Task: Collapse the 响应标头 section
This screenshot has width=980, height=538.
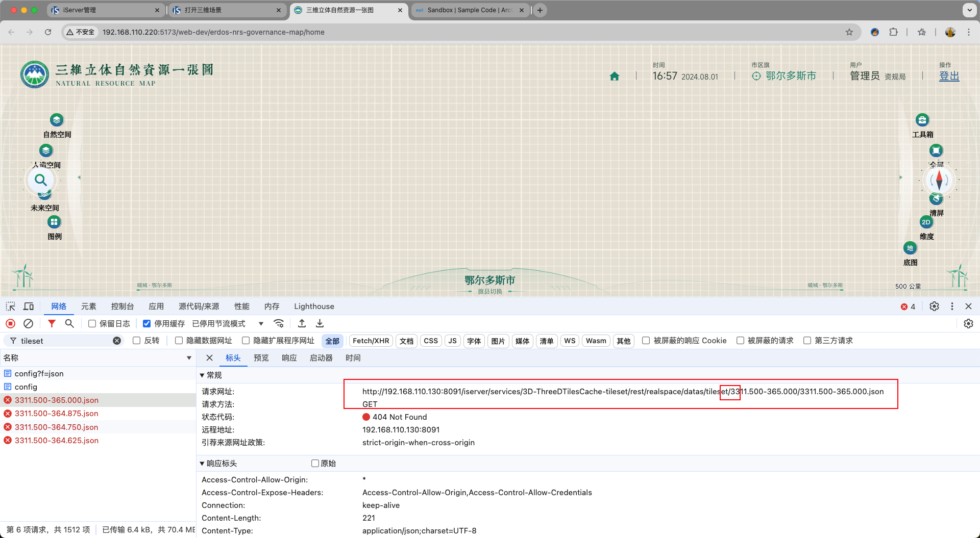Action: 202,464
